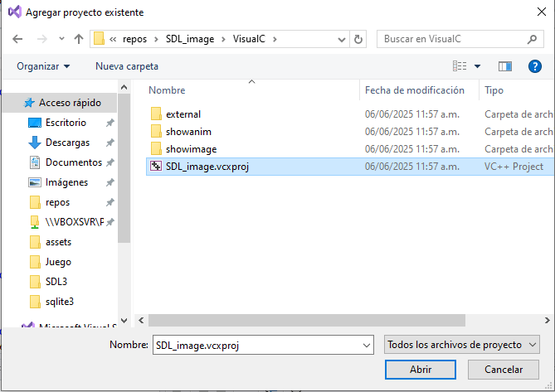
Task: Click the back navigation arrow
Action: pyautogui.click(x=17, y=39)
